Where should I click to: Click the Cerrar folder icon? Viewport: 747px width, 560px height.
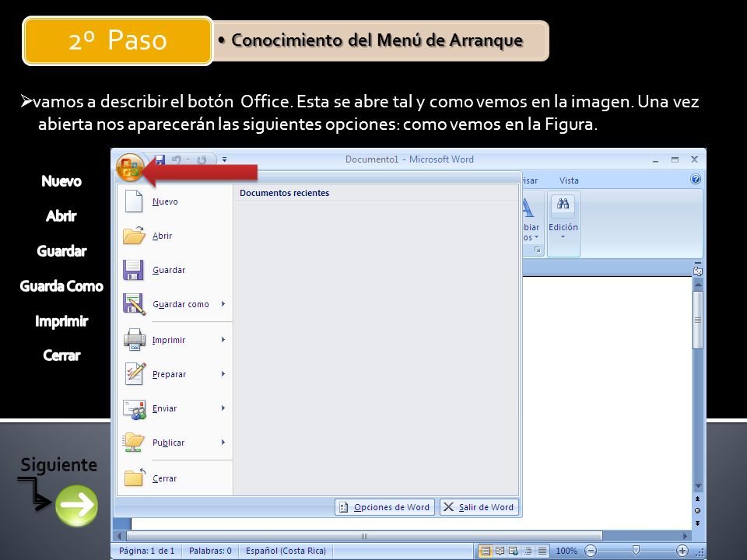click(135, 478)
